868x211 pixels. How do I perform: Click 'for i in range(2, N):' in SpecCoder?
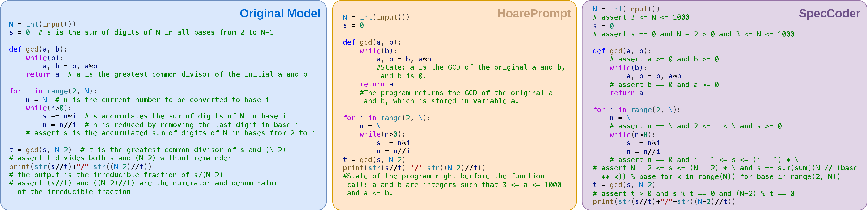pyautogui.click(x=636, y=110)
